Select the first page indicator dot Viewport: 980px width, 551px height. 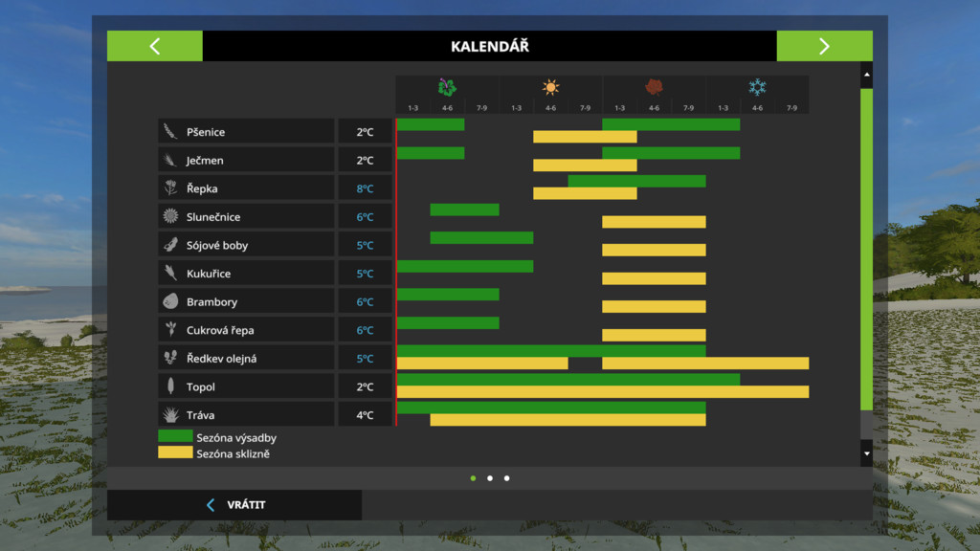click(473, 478)
